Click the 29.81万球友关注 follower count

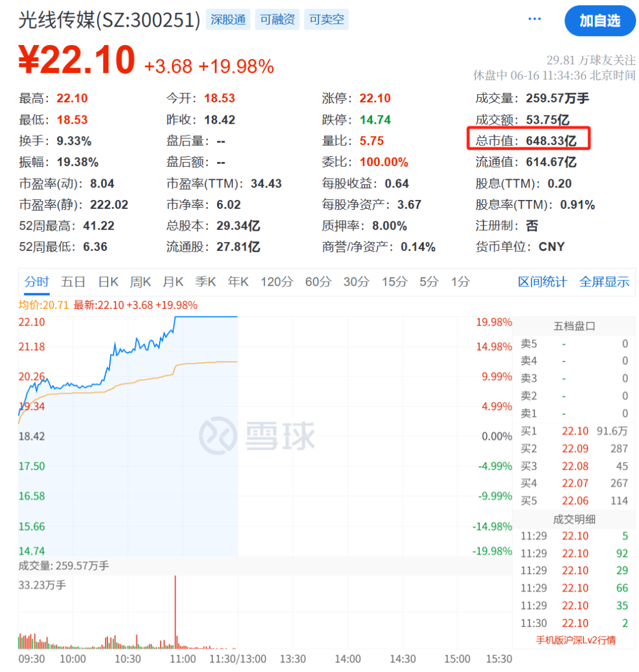591,59
